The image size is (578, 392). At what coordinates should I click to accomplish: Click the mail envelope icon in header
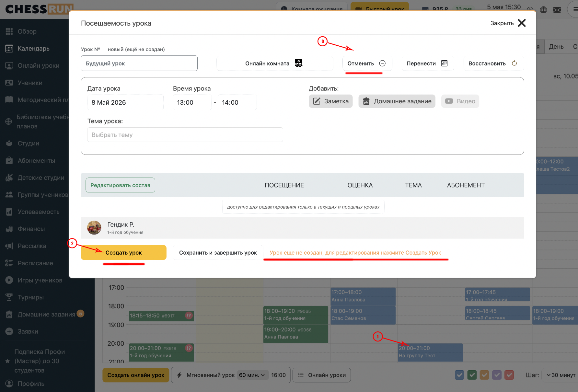point(557,10)
